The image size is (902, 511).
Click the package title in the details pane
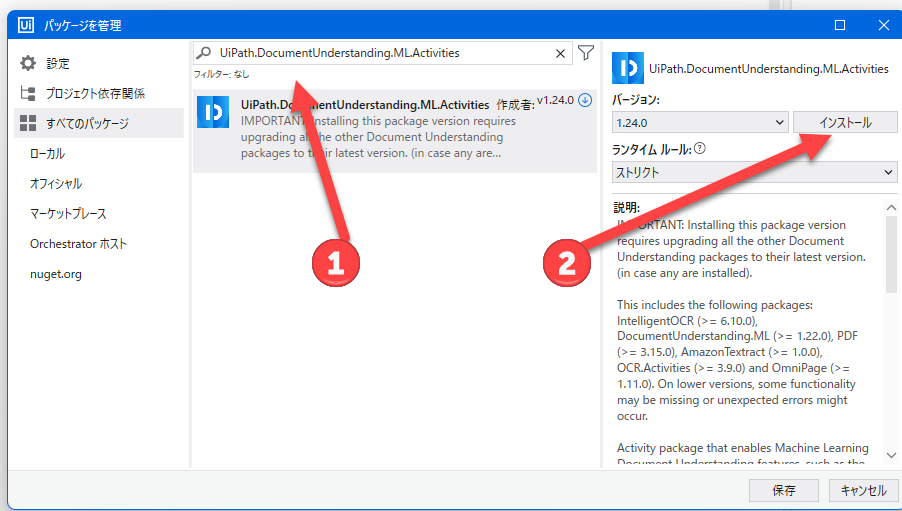pyautogui.click(x=769, y=68)
